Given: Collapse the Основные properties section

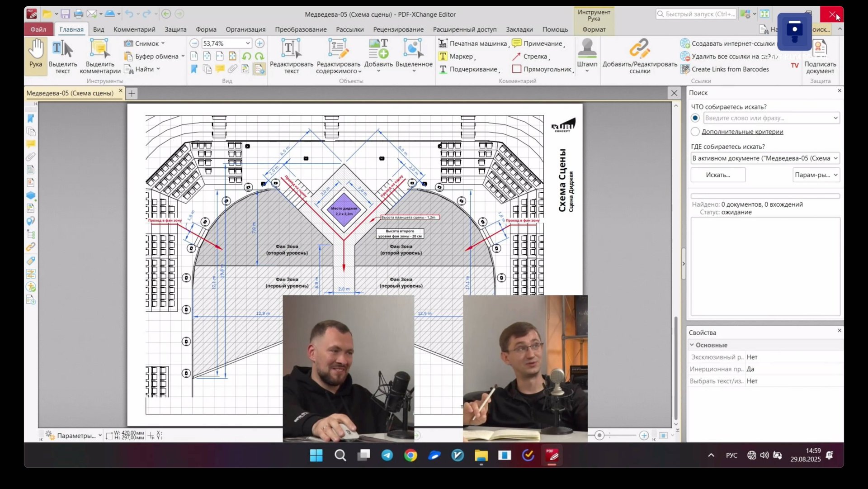Looking at the screenshot, I should [x=692, y=345].
